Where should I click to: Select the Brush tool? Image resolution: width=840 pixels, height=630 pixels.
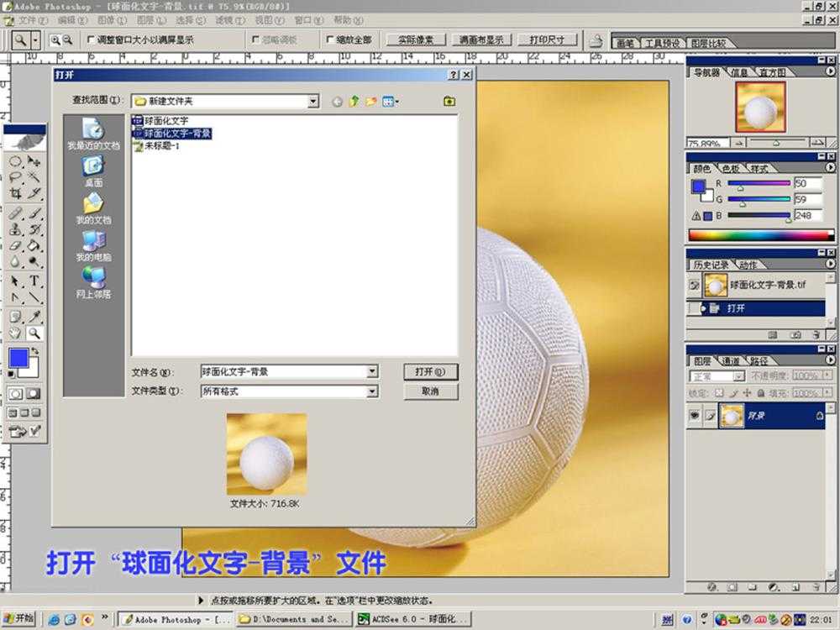point(34,213)
